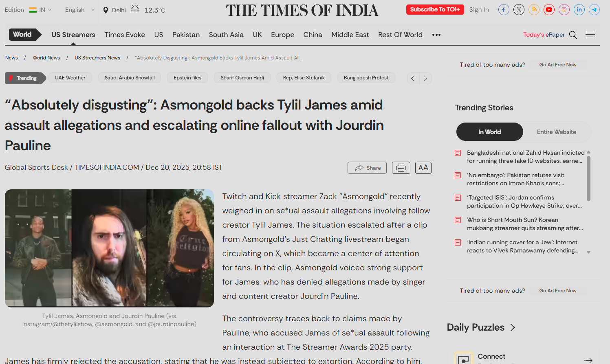Open the Daily Puzzles heading link
This screenshot has height=364, width=610.
coord(476,328)
